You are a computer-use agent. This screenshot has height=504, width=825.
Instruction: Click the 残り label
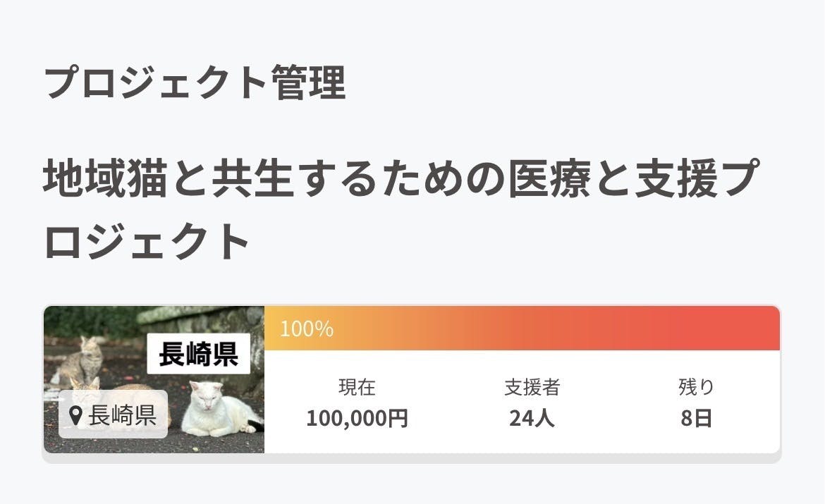[696, 387]
